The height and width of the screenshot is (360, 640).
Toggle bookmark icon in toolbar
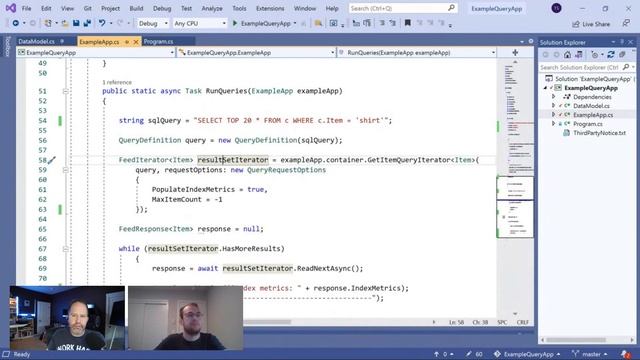pyautogui.click(x=407, y=23)
